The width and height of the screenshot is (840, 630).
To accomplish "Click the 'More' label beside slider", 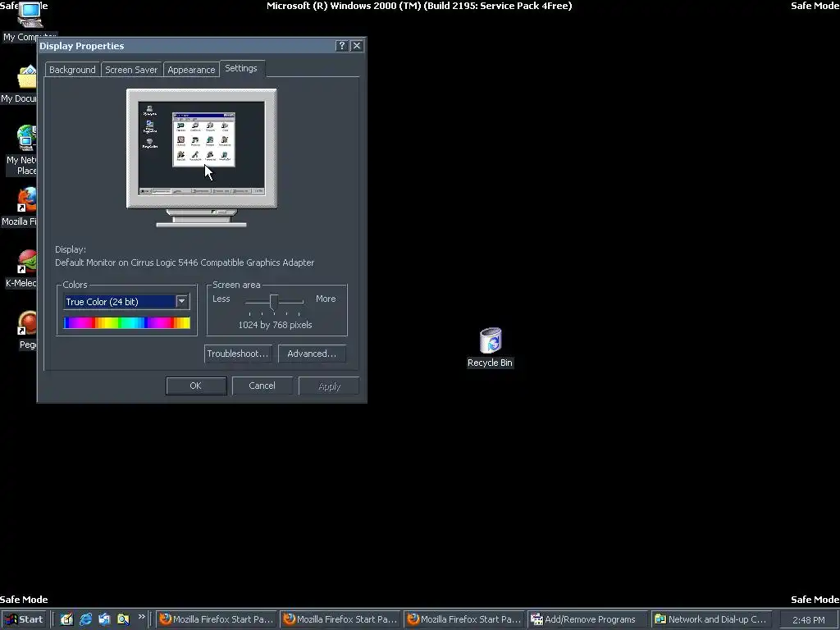I will click(326, 299).
